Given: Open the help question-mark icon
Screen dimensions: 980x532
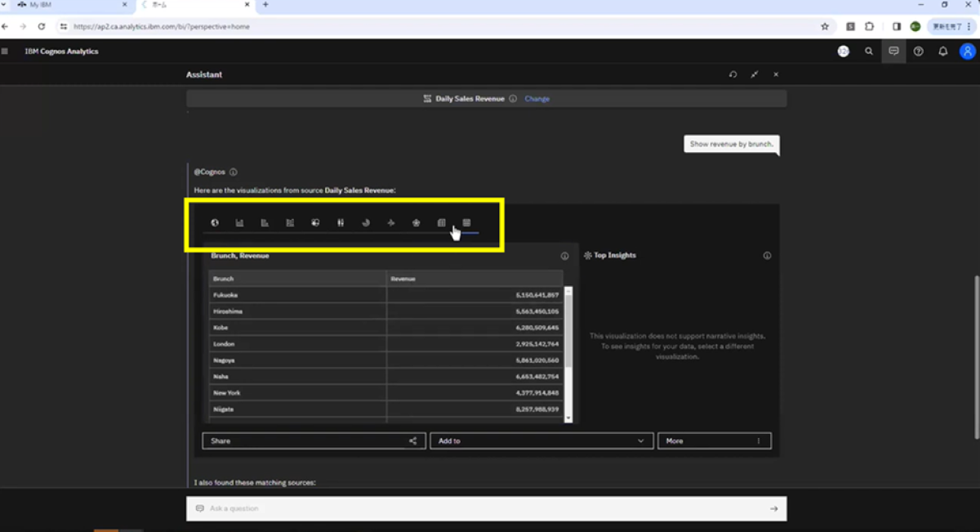Looking at the screenshot, I should pos(919,51).
